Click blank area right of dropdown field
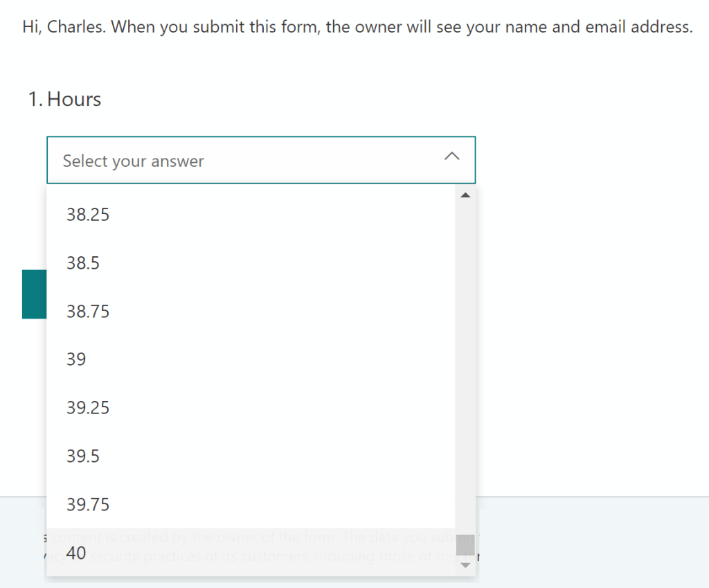The height and width of the screenshot is (588, 709). coord(589,161)
